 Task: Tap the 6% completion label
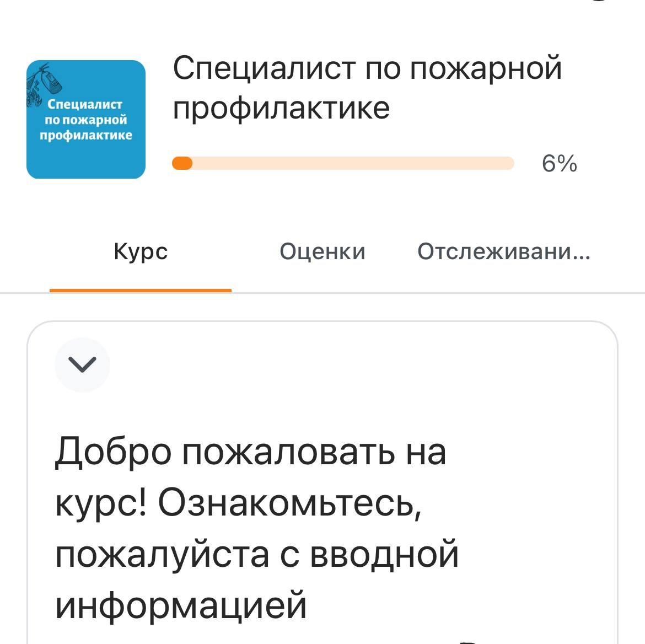pos(559,163)
